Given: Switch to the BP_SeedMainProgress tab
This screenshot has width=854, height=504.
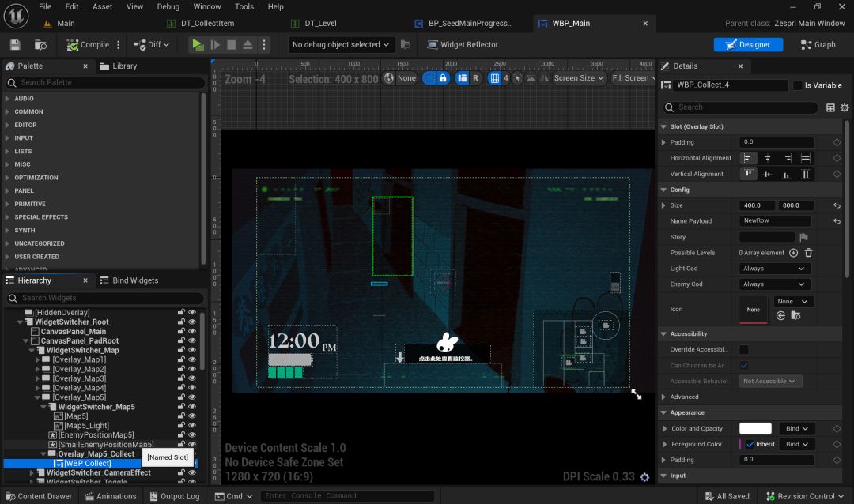Looking at the screenshot, I should [x=470, y=24].
